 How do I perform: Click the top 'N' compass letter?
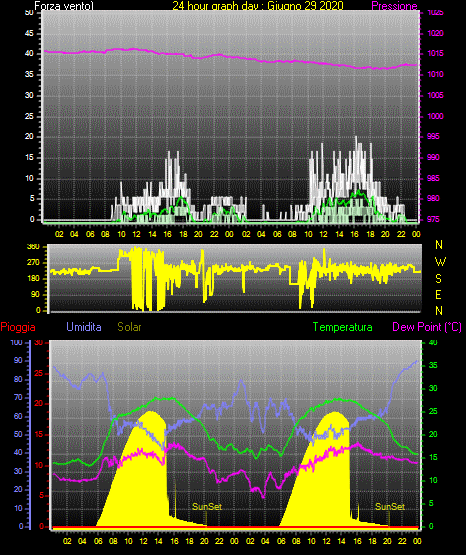(439, 245)
